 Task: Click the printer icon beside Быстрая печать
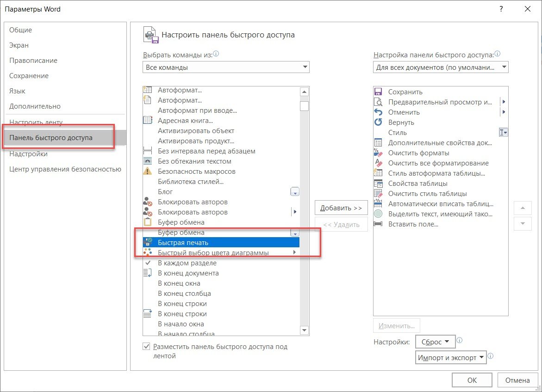[x=148, y=242]
